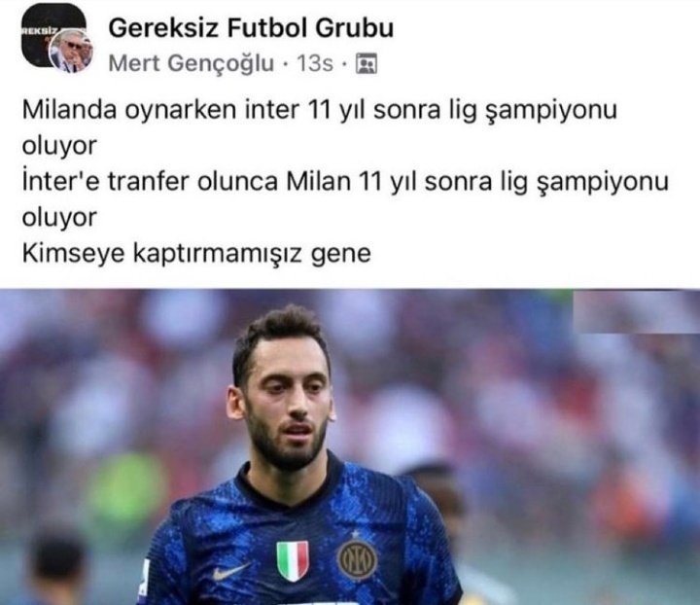Open the Gereksiz Futbol Grubu group page
Image resolution: width=700 pixels, height=605 pixels.
pos(251,27)
